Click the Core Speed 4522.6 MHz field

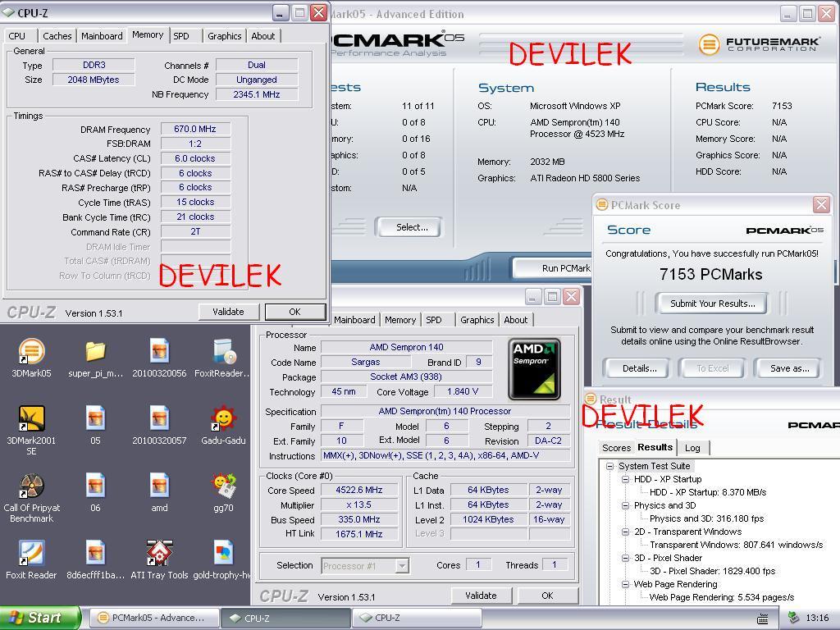(x=359, y=491)
